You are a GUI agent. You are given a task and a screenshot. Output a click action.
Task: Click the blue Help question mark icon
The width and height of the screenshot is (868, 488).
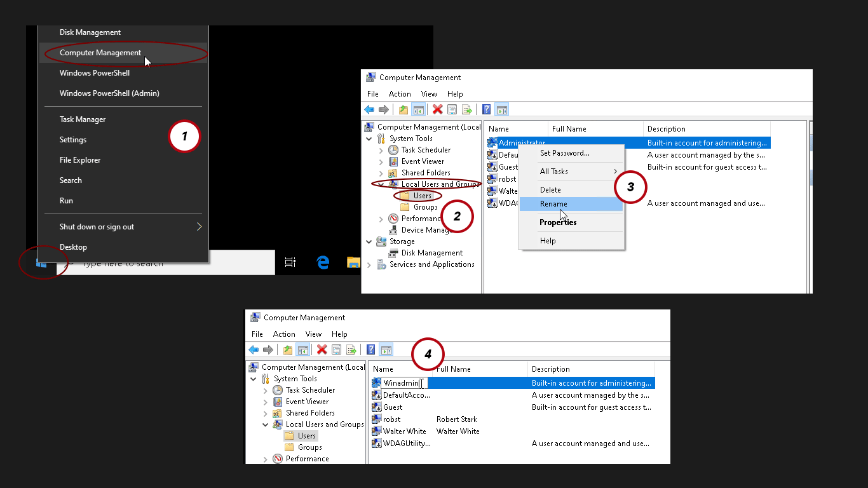(486, 109)
